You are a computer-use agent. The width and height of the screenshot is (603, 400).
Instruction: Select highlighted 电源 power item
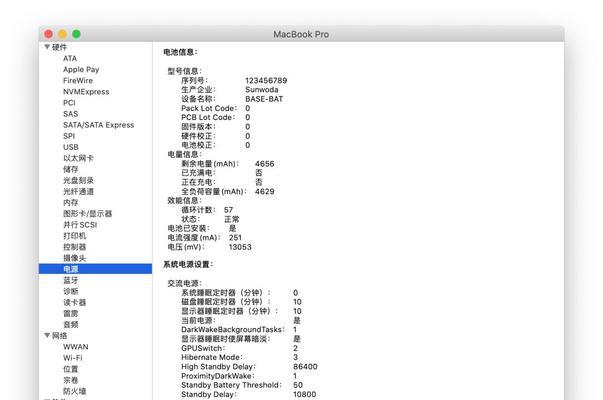coord(95,269)
